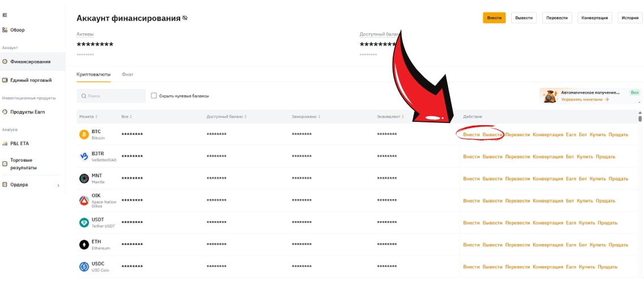Click Бот in the ETH row
The width and height of the screenshot is (644, 282).
[583, 245]
